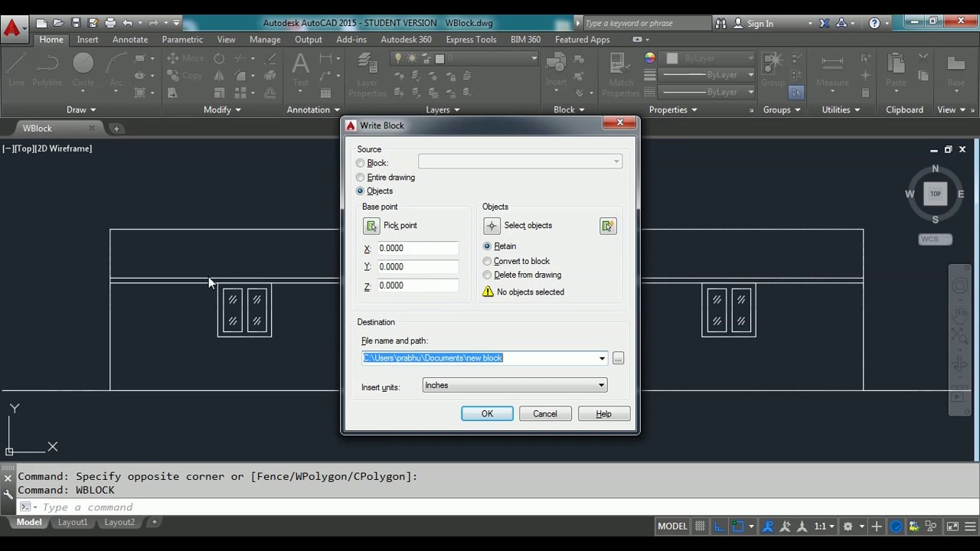This screenshot has height=551, width=980.
Task: Click the Undo arrow in quick access toolbar
Action: coord(128,23)
